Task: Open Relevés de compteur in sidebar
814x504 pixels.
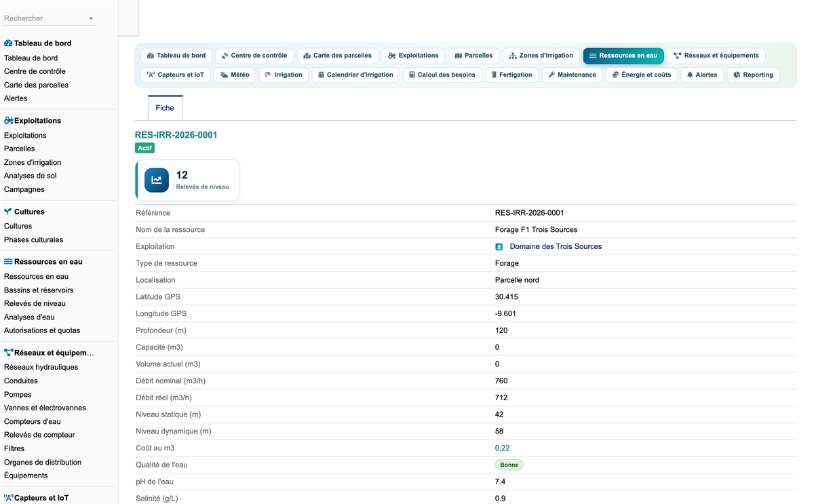Action: click(39, 435)
